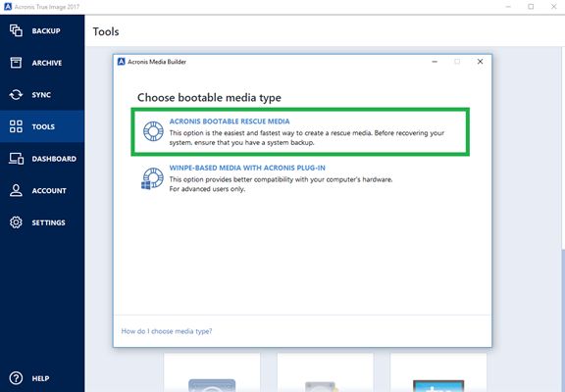Open the Settings gear icon
Screen dimensions: 565x392
tap(16, 222)
